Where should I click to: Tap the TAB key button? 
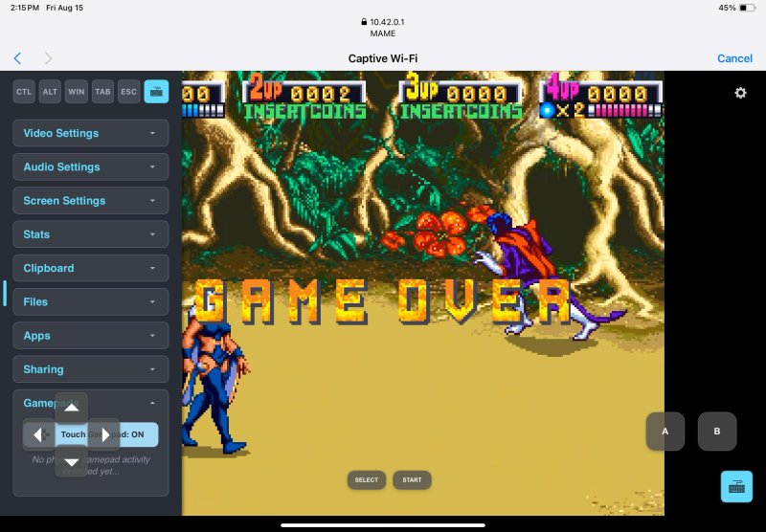102,92
